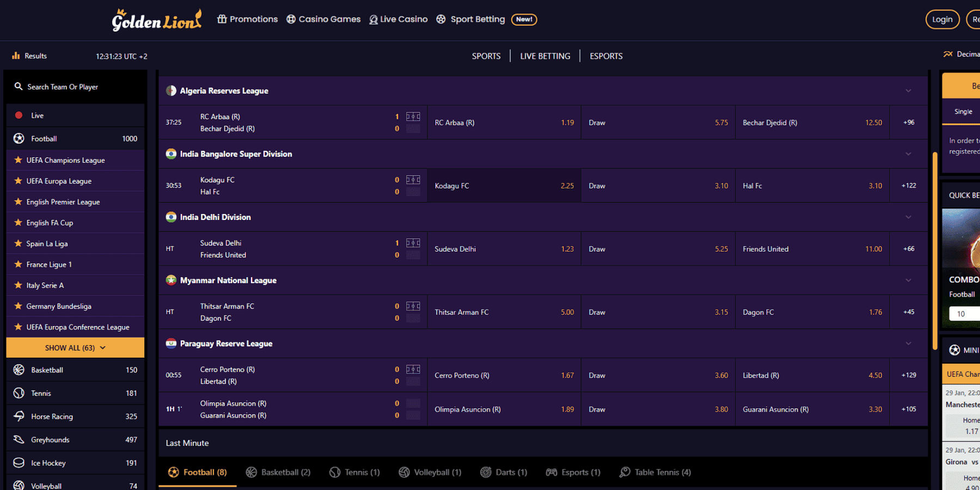Screen dimensions: 980x490
Task: Bet on Friends United at 11.00
Action: 812,249
